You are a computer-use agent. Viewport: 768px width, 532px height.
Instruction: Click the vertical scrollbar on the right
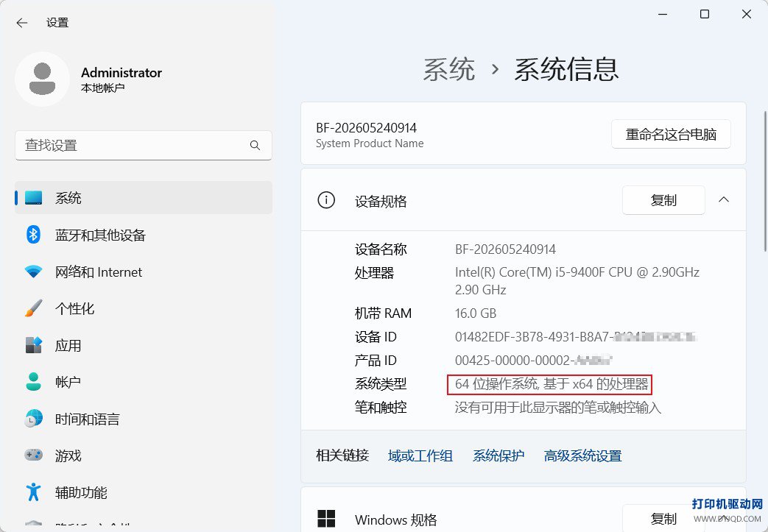(765, 181)
